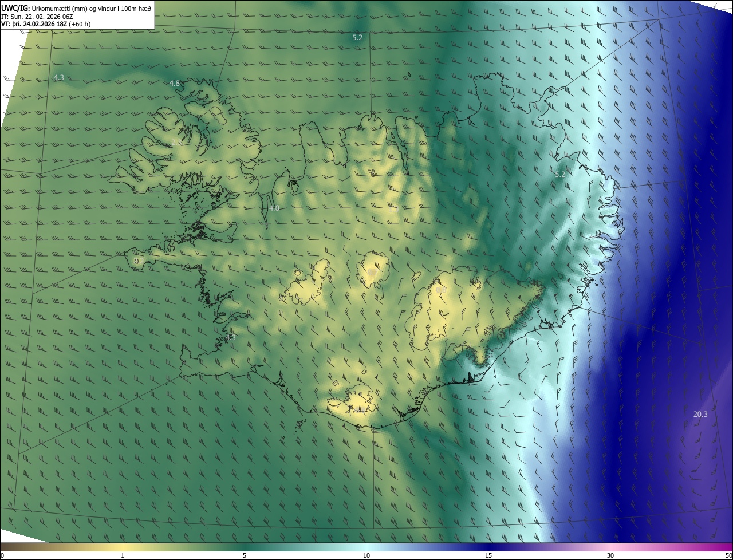Pick the dark blue colorbar segment above tick 15

[x=488, y=547]
